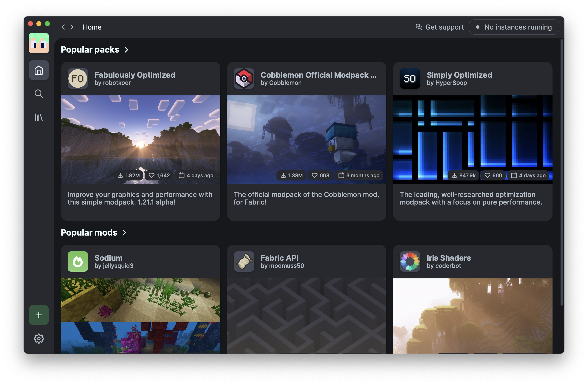Click download count 1.82M badge
Image resolution: width=588 pixels, height=385 pixels.
click(129, 175)
